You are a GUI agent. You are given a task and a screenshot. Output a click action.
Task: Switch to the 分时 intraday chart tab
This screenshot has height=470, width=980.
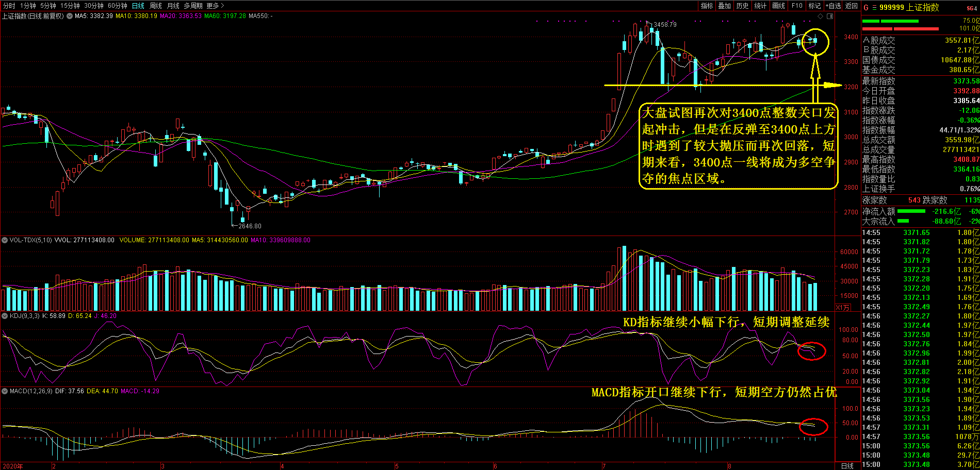(x=9, y=6)
